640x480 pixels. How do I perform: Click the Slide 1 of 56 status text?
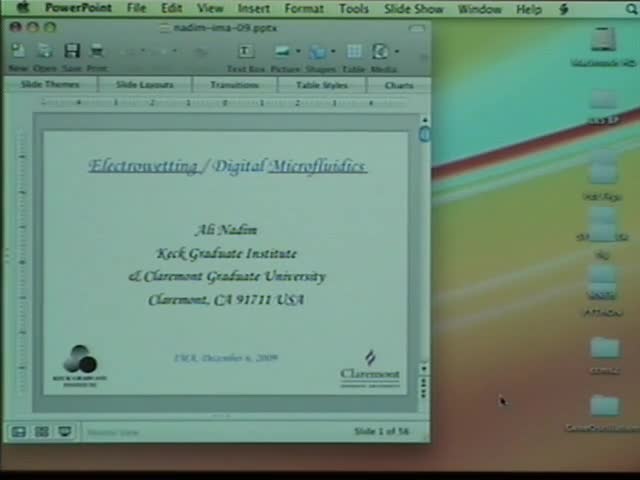coord(381,431)
